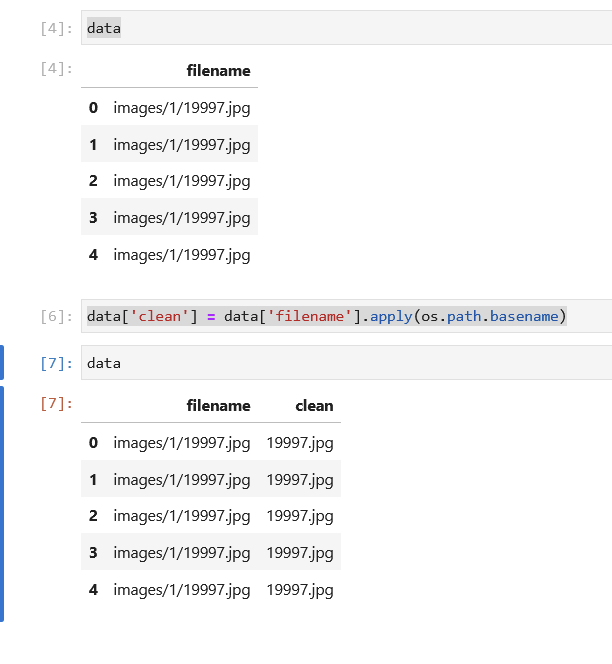The height and width of the screenshot is (664, 612).
Task: Click the "filename" header in the output [7] table
Action: [x=219, y=406]
